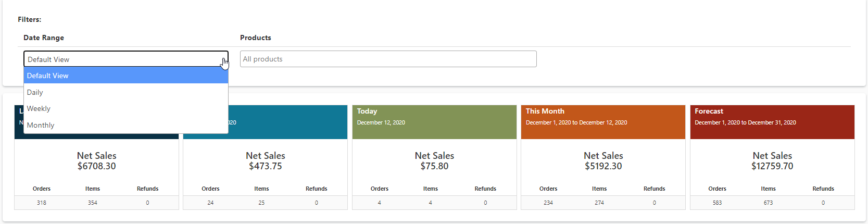This screenshot has height=224, width=868.
Task: Click the Forecast date range text
Action: [x=745, y=122]
